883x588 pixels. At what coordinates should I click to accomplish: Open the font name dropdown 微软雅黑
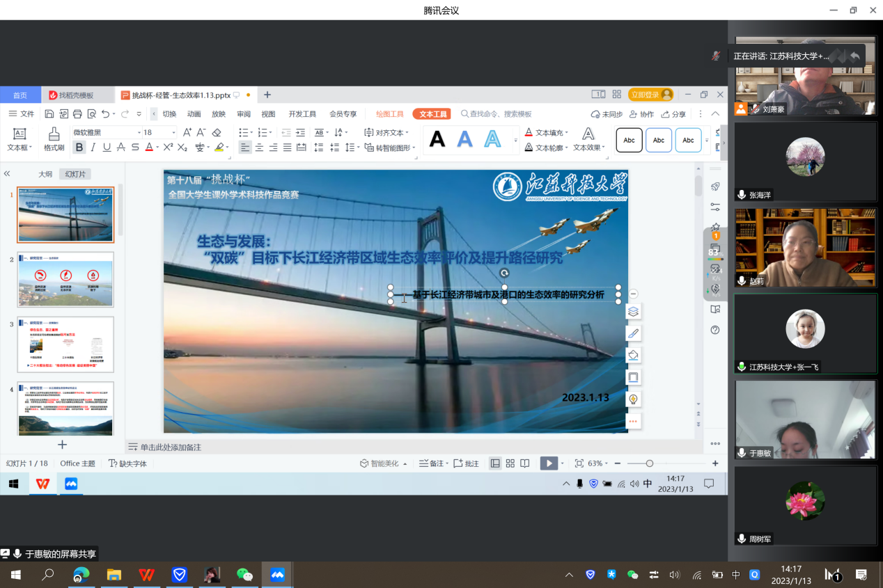(x=104, y=132)
